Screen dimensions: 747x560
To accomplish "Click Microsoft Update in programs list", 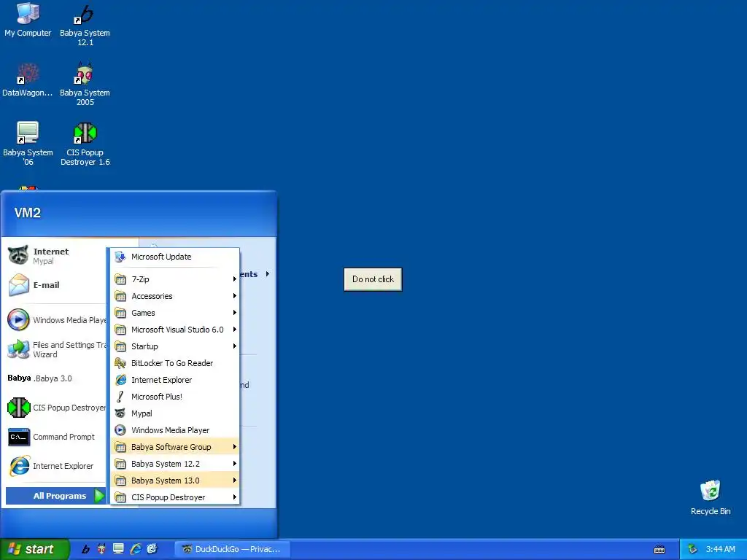I will 175,257.
